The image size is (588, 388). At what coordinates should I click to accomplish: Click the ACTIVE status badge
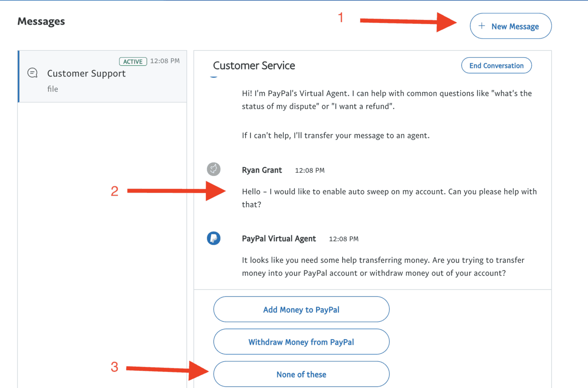(133, 61)
